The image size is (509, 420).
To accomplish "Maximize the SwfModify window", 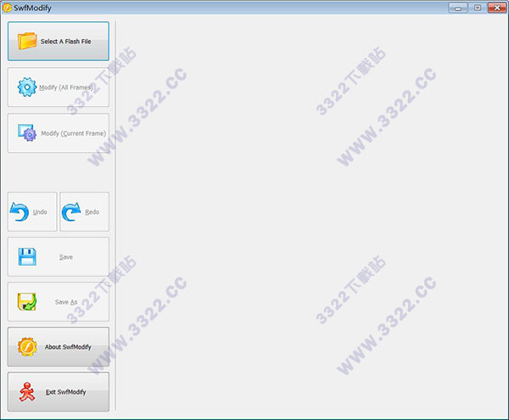I will click(x=477, y=8).
